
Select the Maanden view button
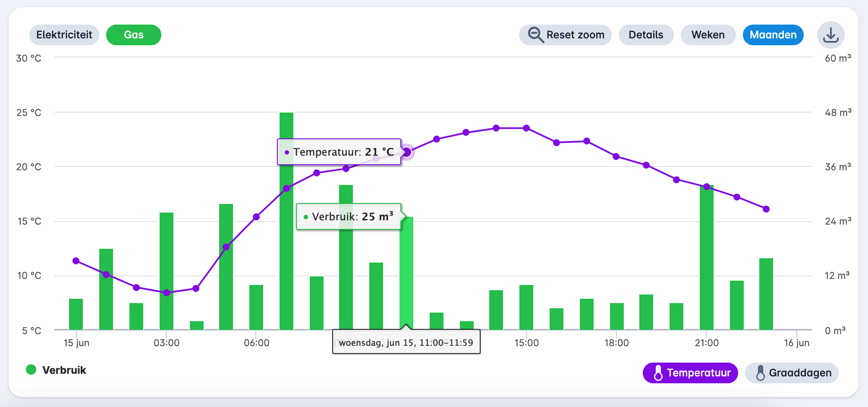coord(773,35)
